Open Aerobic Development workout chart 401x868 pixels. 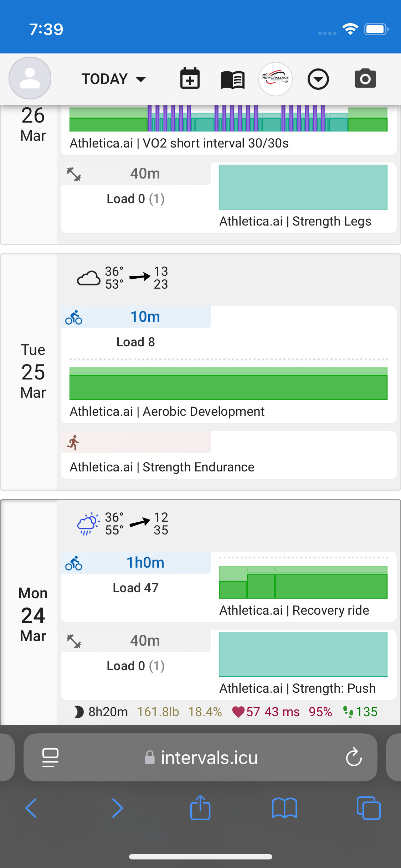228,384
